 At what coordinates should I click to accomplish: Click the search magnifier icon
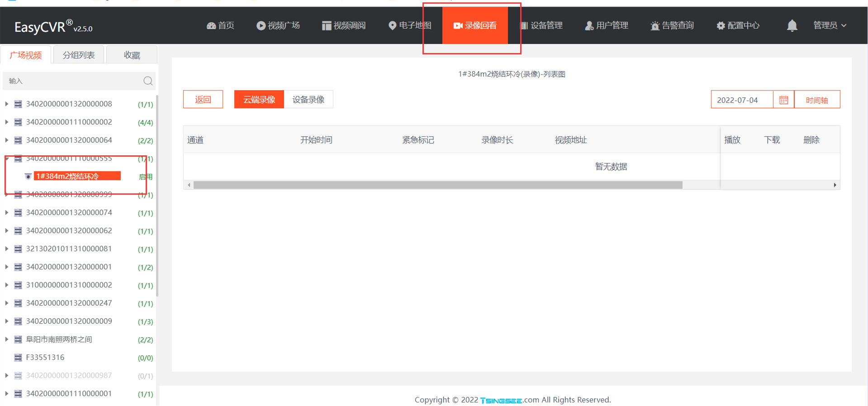click(148, 81)
